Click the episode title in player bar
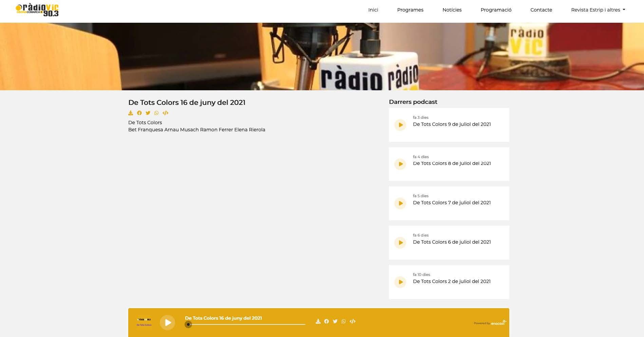 coord(223,318)
